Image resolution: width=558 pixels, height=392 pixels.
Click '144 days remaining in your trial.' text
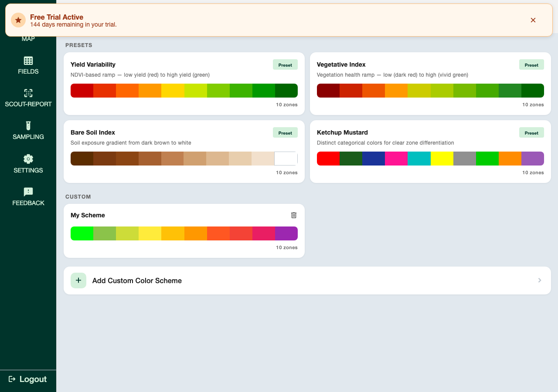point(73,24)
